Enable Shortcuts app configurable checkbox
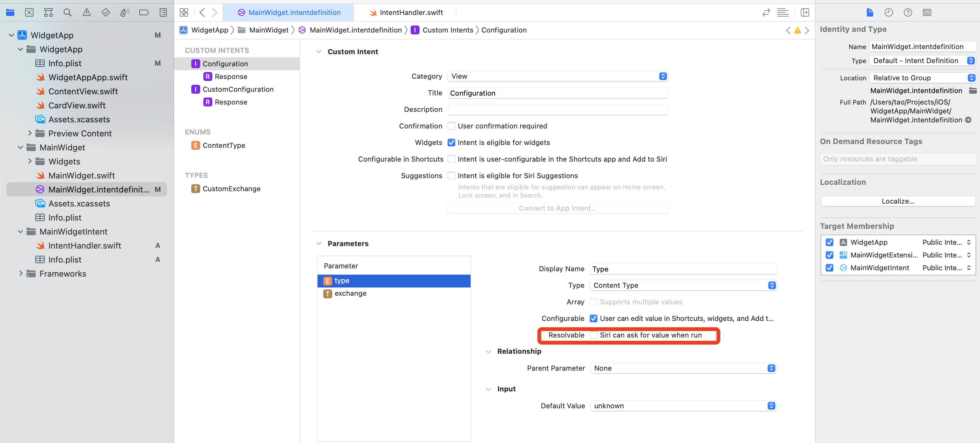980x443 pixels. pyautogui.click(x=451, y=159)
